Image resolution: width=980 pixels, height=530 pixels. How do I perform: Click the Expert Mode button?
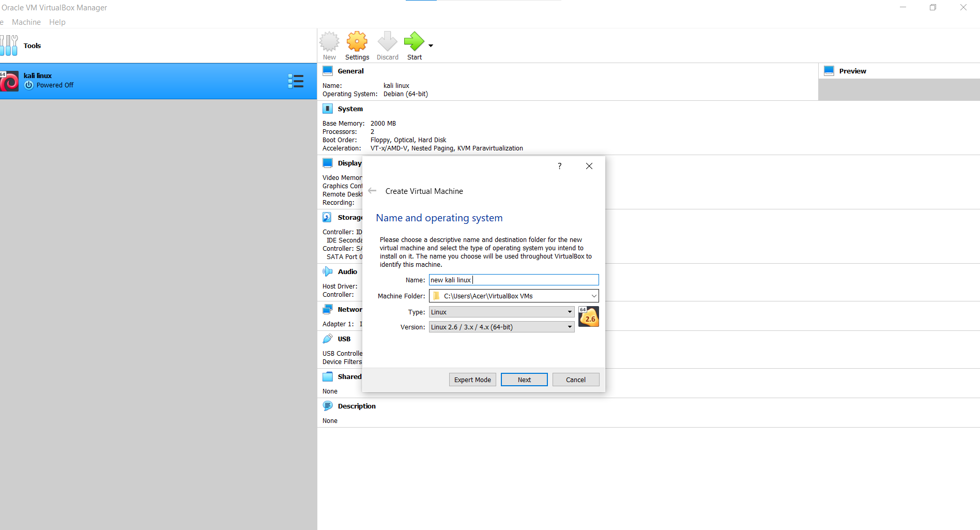(x=472, y=380)
